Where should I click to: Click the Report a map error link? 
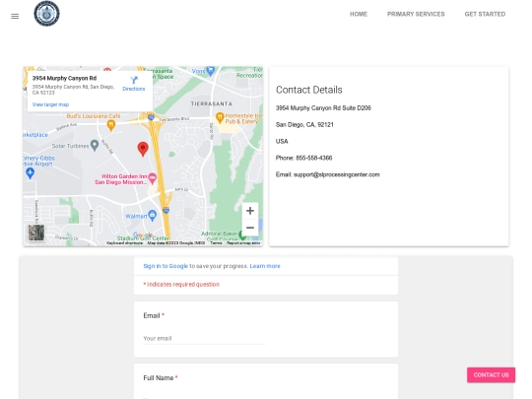point(243,243)
